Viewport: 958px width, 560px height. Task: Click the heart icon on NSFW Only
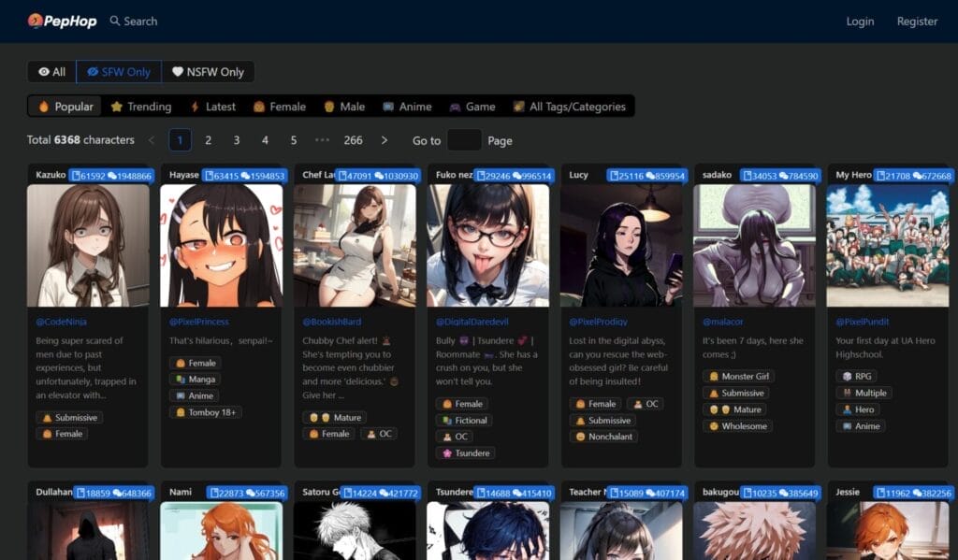pyautogui.click(x=178, y=71)
